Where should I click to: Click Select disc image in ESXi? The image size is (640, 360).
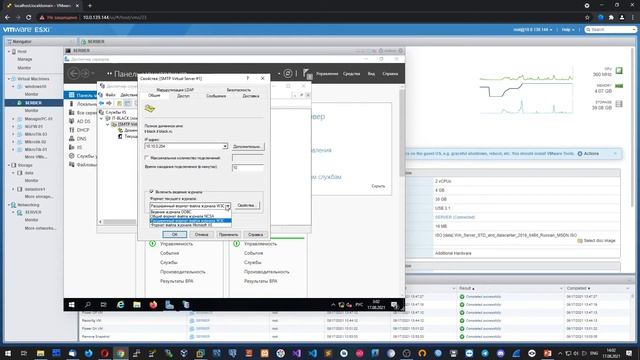(x=596, y=241)
